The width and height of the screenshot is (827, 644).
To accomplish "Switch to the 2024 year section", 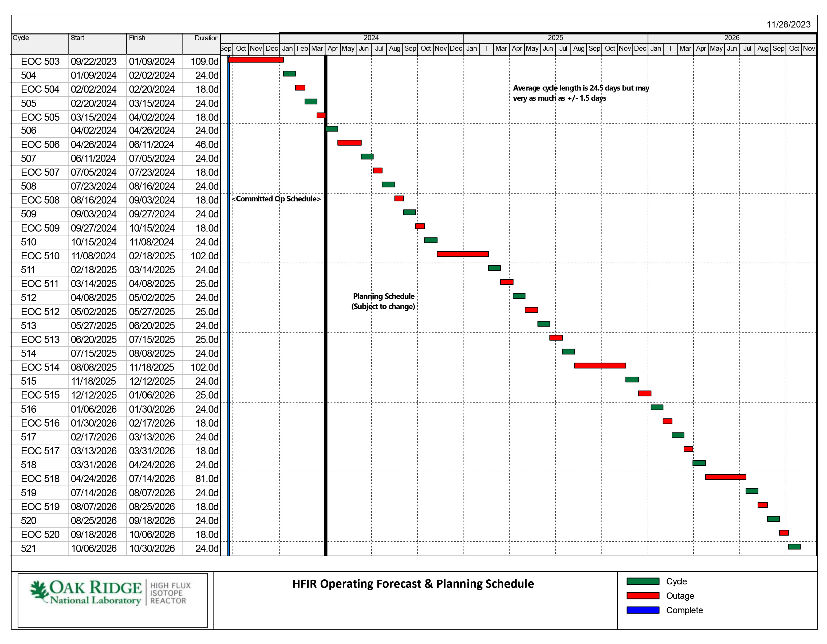I will coord(372,38).
